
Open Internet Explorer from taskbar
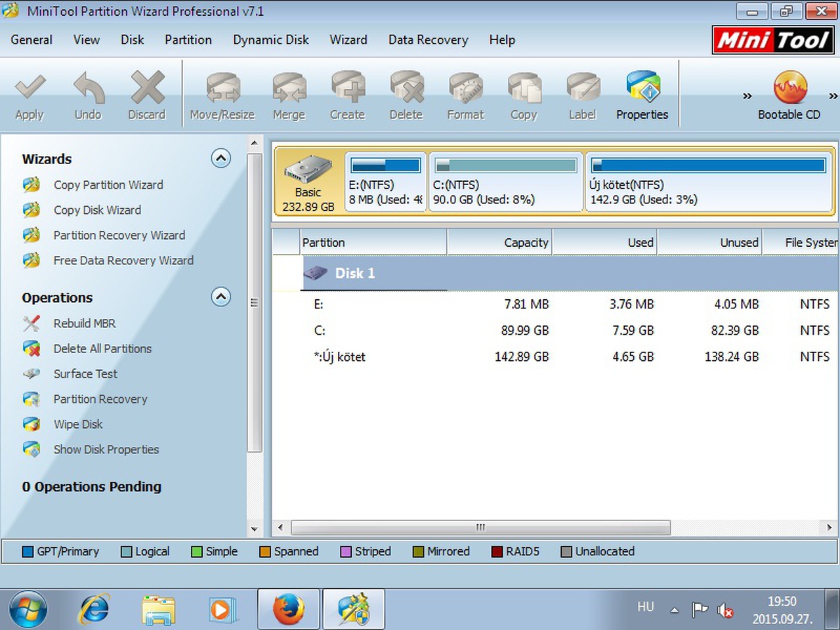point(94,610)
